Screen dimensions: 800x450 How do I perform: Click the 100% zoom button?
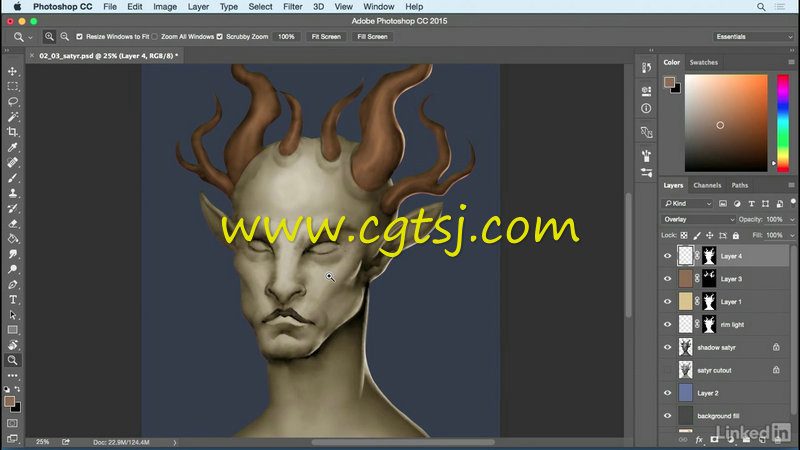(286, 37)
